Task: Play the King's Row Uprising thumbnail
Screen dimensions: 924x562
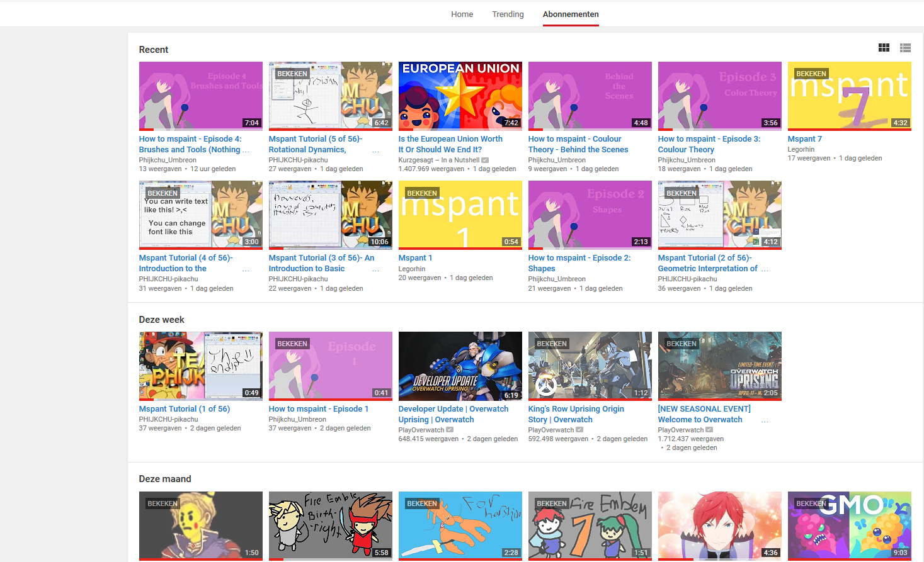Action: tap(590, 366)
